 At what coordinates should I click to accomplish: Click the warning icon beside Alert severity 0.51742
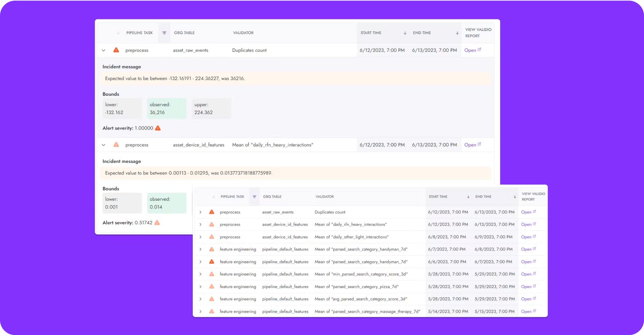[157, 223]
